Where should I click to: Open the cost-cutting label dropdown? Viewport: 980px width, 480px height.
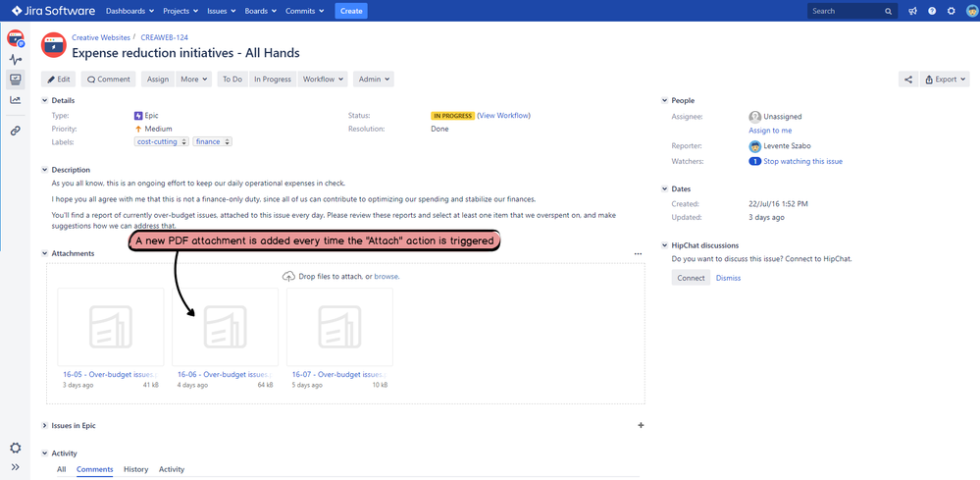(x=183, y=142)
